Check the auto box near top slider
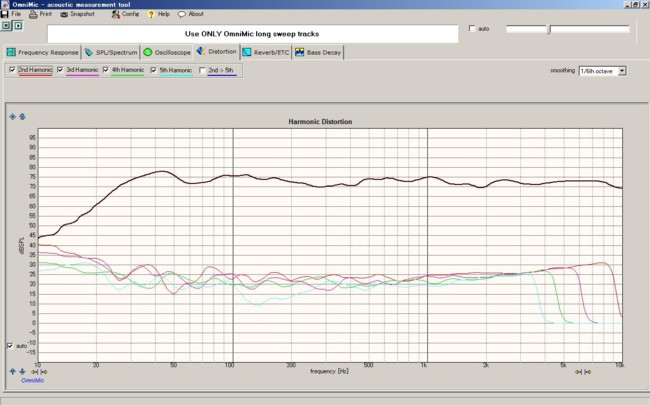 [472, 28]
